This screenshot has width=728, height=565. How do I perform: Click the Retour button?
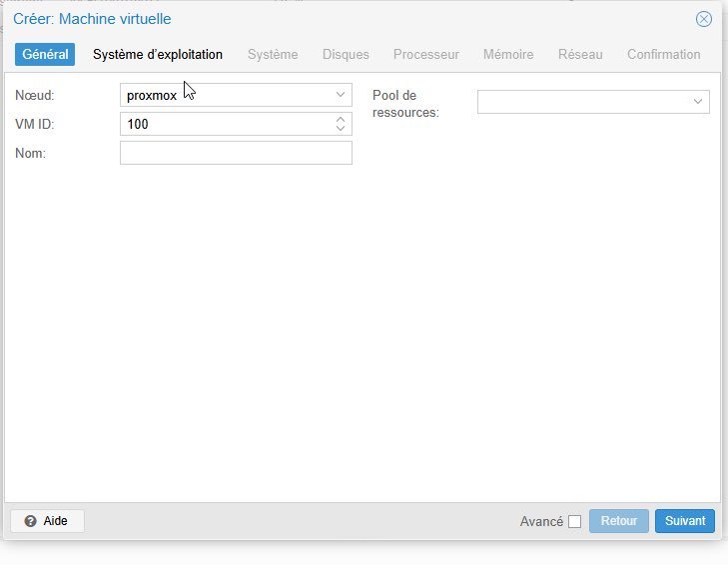tap(619, 521)
